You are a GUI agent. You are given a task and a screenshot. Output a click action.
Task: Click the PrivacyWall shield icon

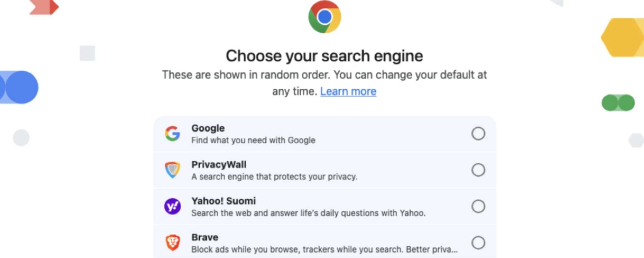click(x=173, y=170)
